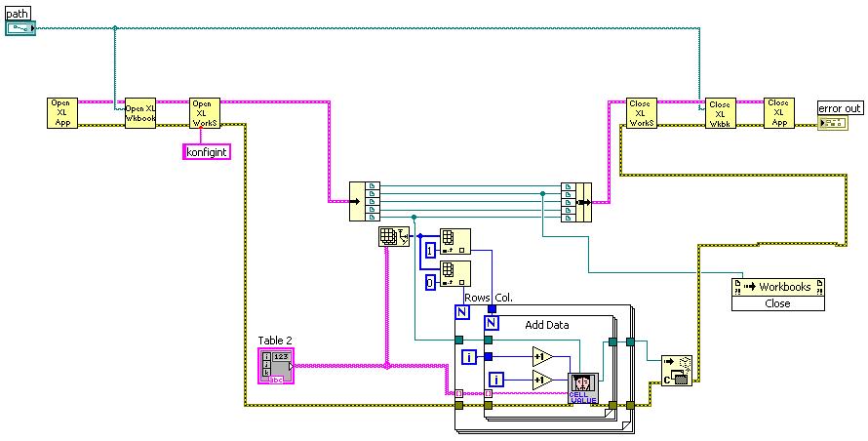Select the Close Reference node icon

(677, 370)
